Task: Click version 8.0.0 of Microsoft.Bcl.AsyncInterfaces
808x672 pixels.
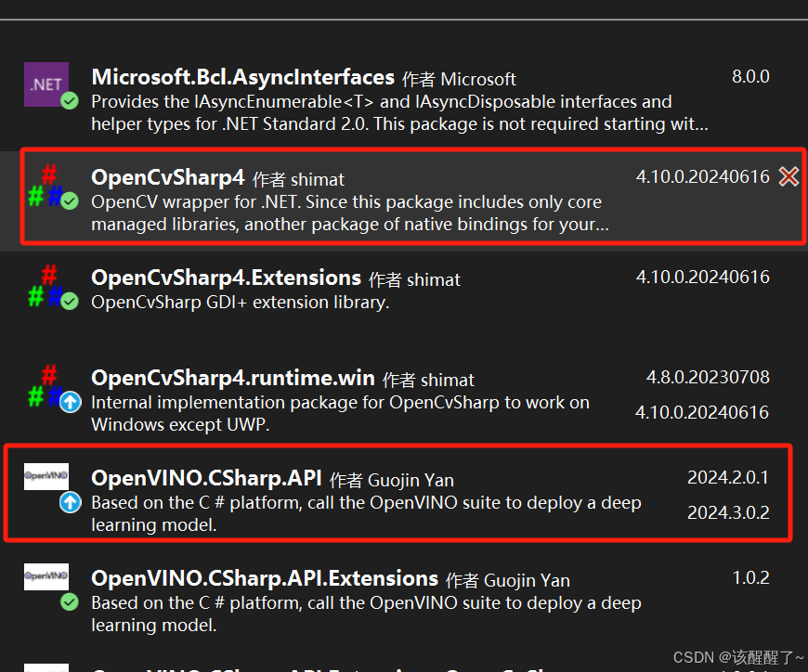Action: coord(750,77)
